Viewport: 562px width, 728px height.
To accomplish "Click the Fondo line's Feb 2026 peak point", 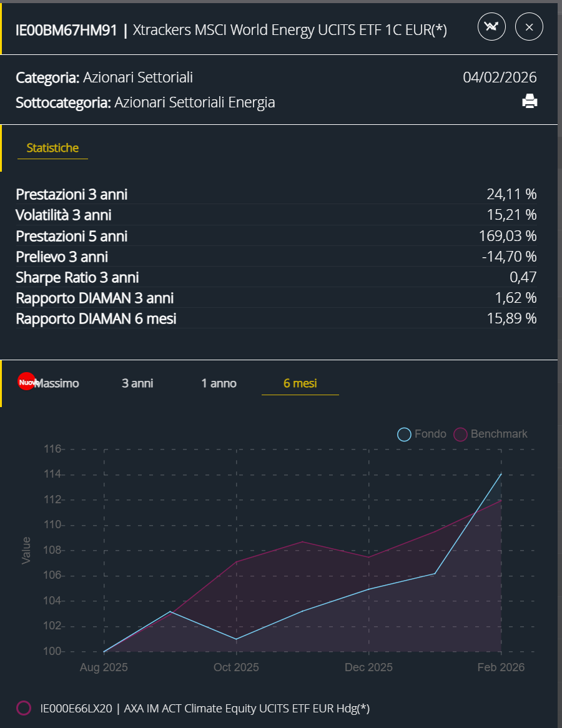I will point(501,474).
